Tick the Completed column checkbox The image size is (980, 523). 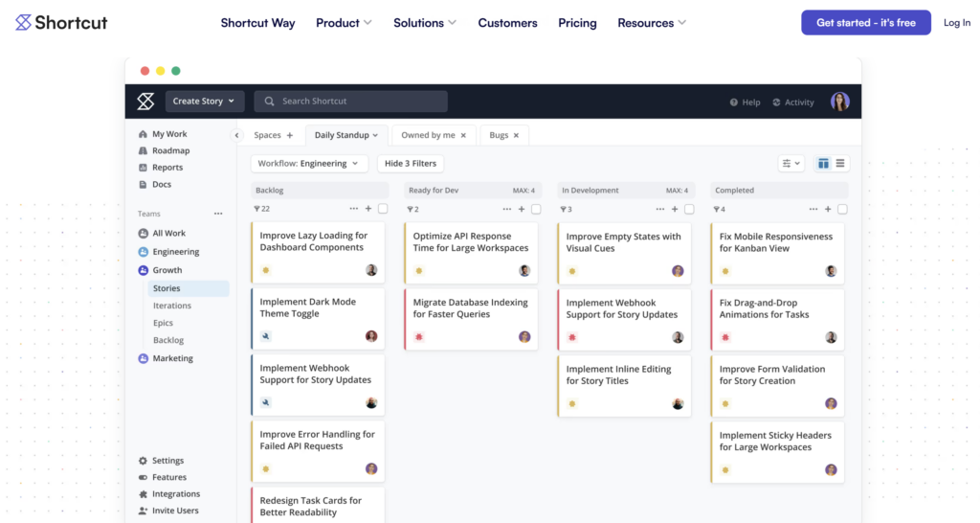pyautogui.click(x=842, y=209)
